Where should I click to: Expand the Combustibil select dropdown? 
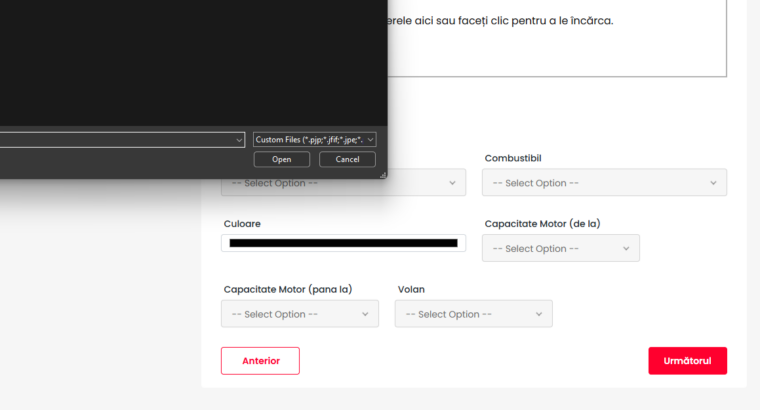pyautogui.click(x=604, y=183)
